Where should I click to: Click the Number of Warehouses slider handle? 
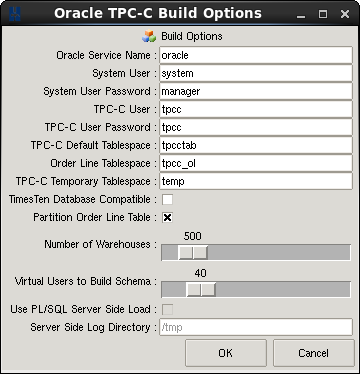[193, 252]
